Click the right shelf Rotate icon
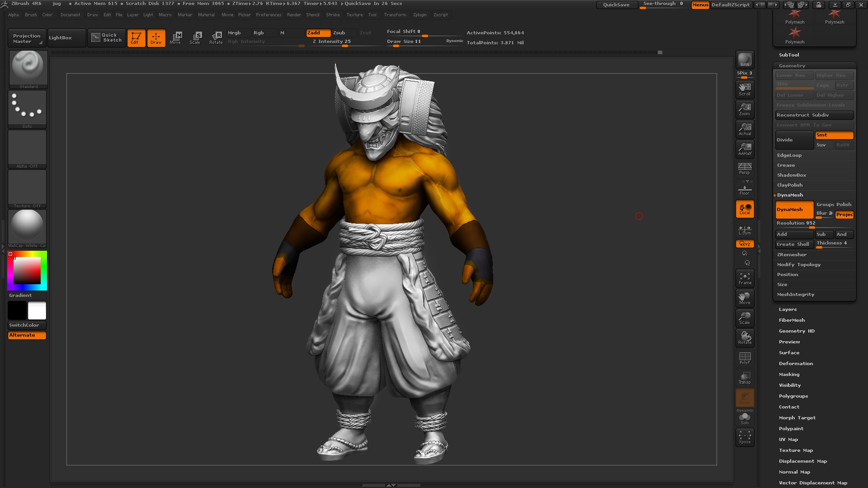 point(745,338)
